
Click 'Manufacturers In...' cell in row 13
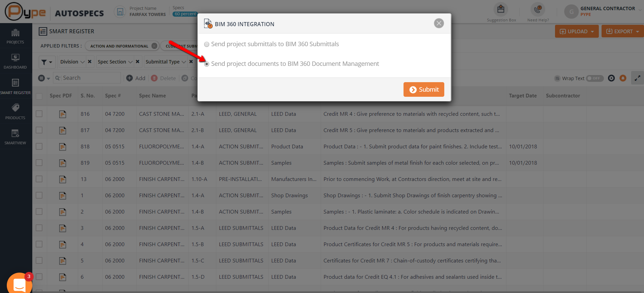(294, 179)
